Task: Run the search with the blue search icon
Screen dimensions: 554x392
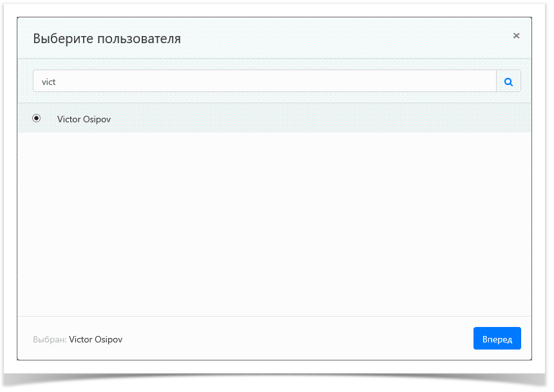Action: point(508,82)
